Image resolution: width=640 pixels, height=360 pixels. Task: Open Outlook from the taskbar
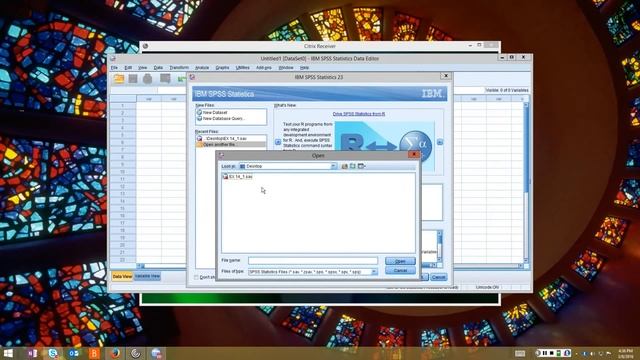click(x=74, y=353)
